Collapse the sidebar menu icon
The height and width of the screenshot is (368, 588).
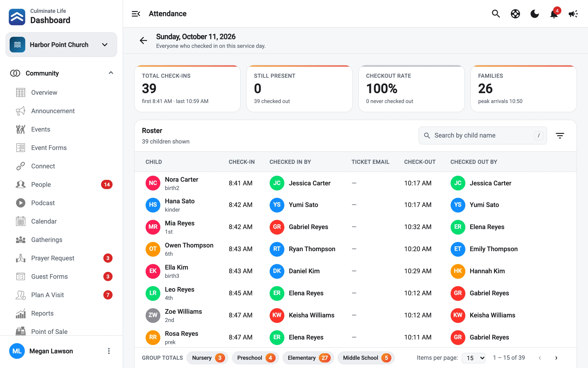[x=136, y=14]
